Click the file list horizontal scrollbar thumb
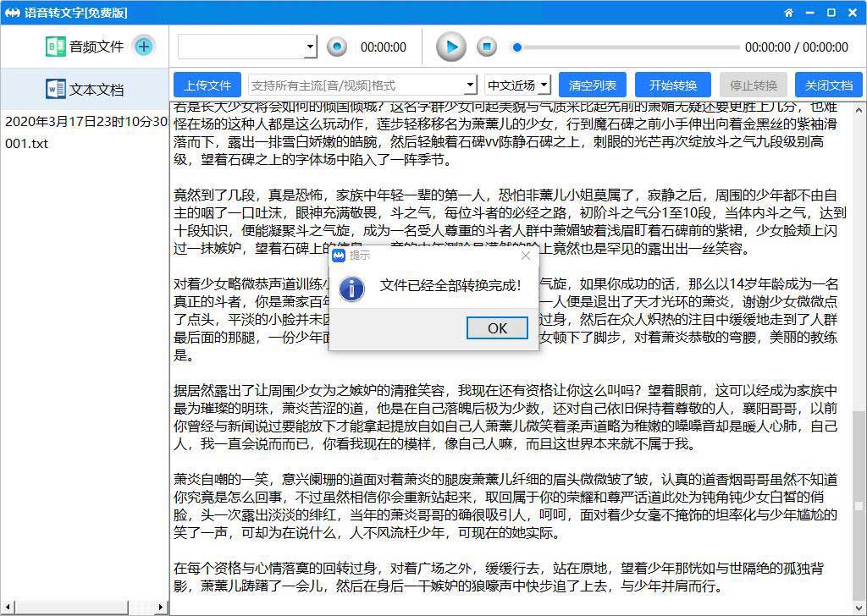 click(x=71, y=608)
